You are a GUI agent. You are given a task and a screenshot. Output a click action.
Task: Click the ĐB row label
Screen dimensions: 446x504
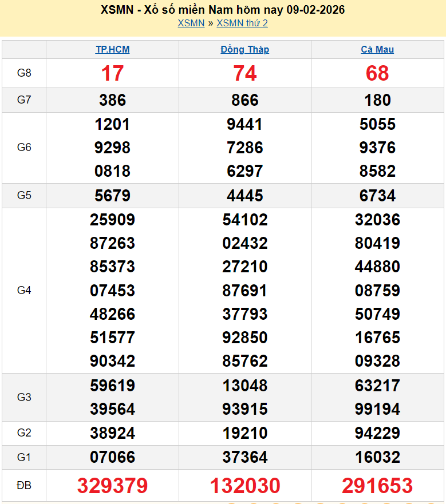[24, 486]
